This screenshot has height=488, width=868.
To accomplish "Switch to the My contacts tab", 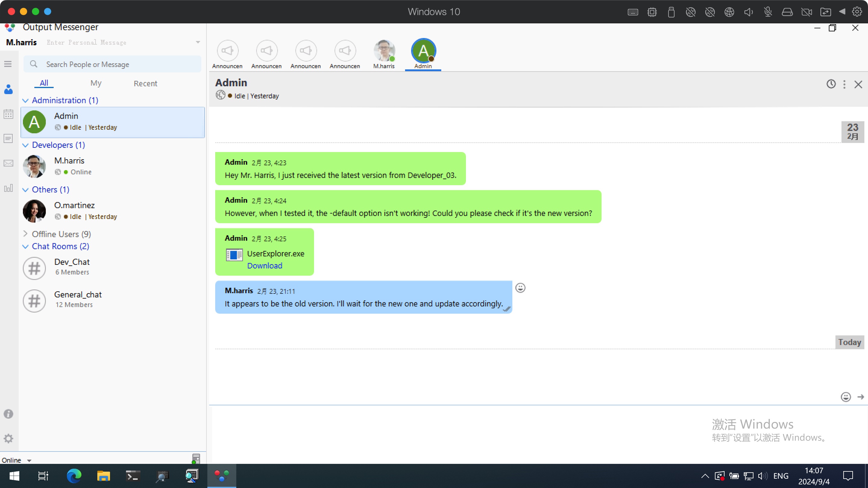I will point(96,83).
